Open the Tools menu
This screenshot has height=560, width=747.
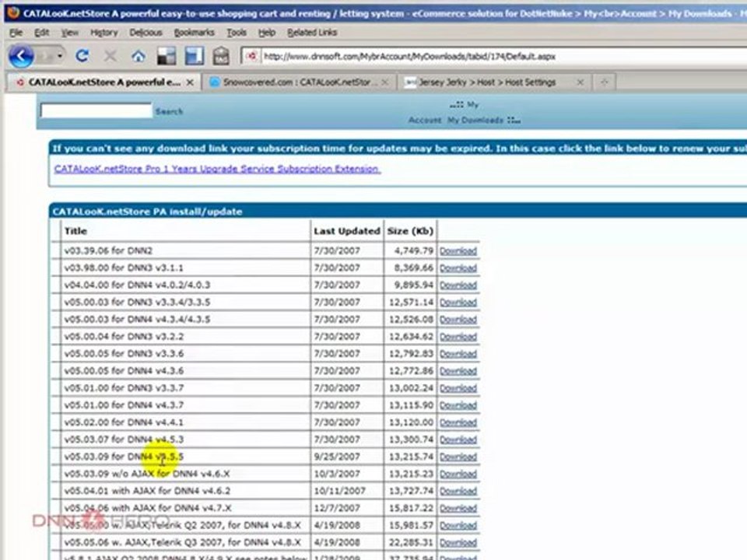237,33
